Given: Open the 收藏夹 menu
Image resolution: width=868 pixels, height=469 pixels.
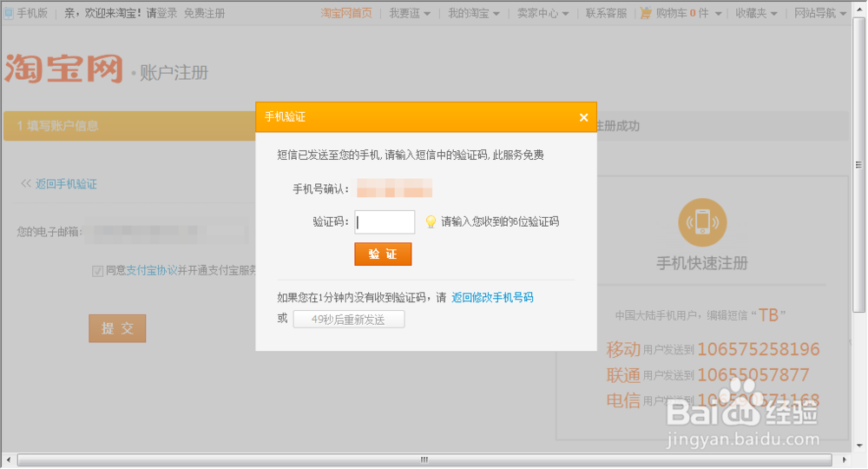Looking at the screenshot, I should click(x=756, y=13).
